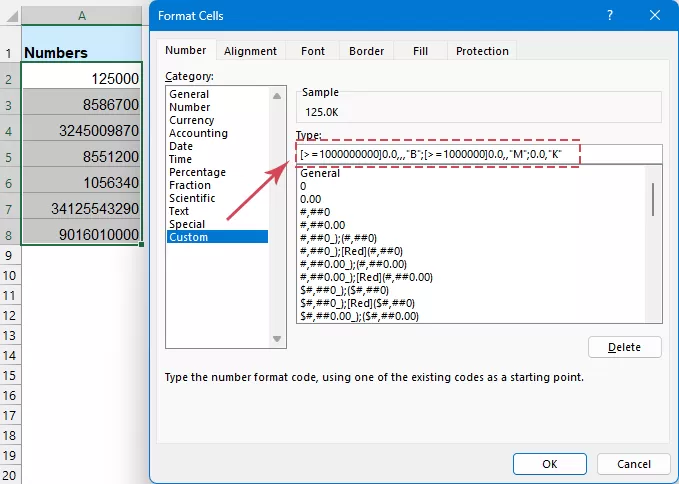This screenshot has width=679, height=484.
Task: Switch to the Fill tab
Action: point(420,51)
